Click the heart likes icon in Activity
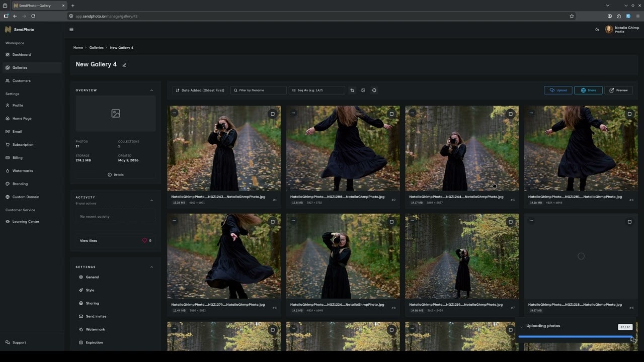This screenshot has height=362, width=644. pyautogui.click(x=144, y=241)
